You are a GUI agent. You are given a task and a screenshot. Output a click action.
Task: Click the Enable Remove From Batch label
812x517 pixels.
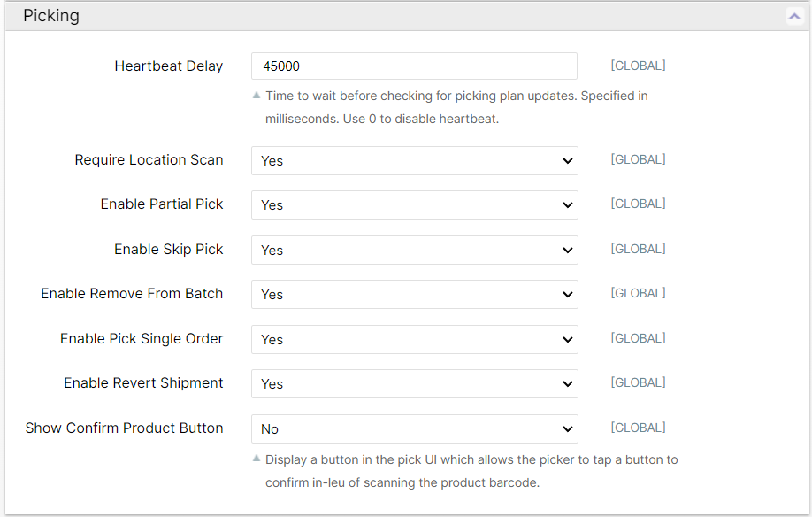[132, 294]
